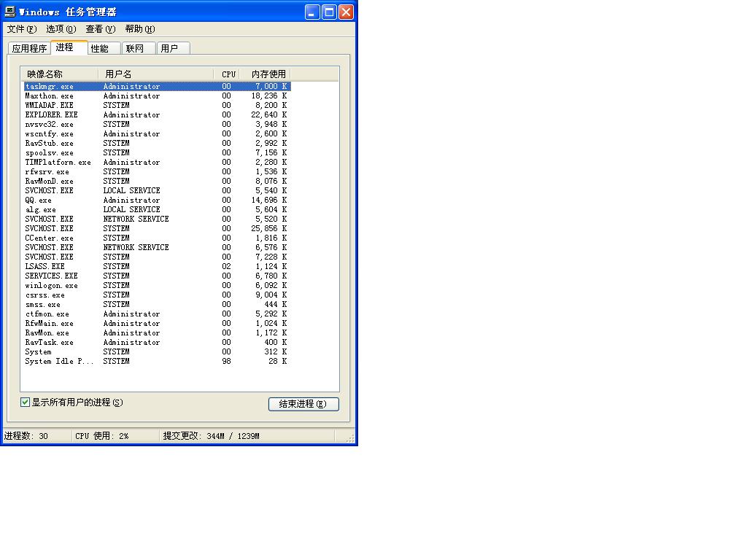Open the 查看(V) menu
This screenshot has width=747, height=560.
click(x=101, y=29)
